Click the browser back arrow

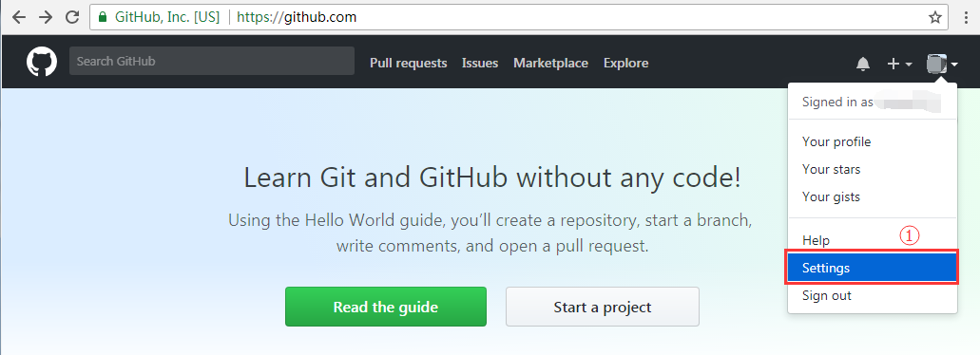point(19,17)
